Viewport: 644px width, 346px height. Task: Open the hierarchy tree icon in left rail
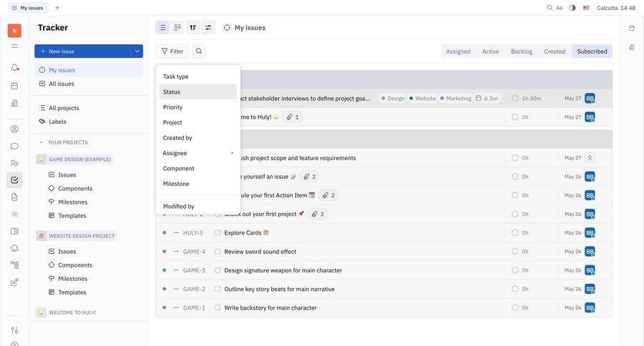coord(14,265)
